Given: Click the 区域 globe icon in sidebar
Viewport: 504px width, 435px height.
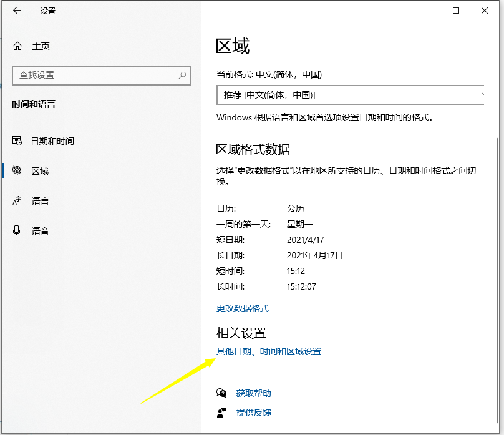Looking at the screenshot, I should [x=18, y=170].
